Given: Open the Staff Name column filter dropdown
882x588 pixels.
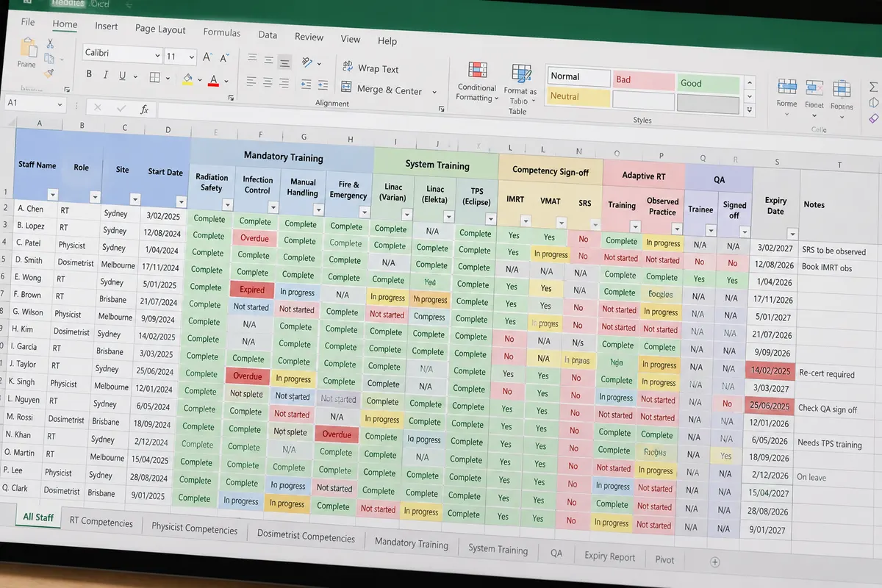Looking at the screenshot, I should pos(52,195).
